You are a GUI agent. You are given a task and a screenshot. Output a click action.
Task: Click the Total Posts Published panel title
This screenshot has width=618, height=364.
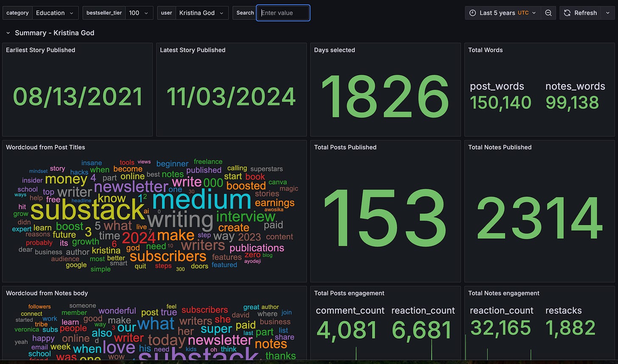[x=345, y=147]
